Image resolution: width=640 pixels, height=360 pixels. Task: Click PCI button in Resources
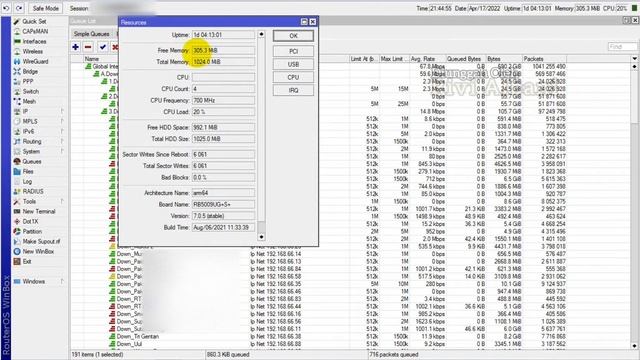point(293,51)
